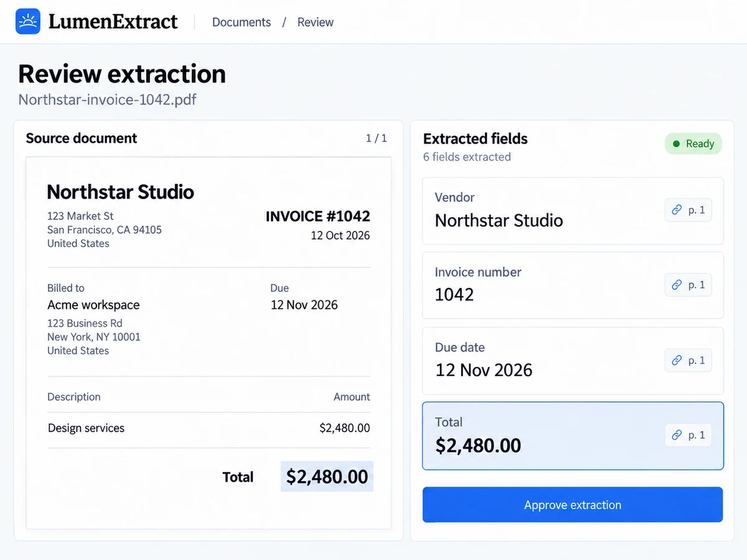Select the highlighted Total field card
The height and width of the screenshot is (560, 747).
(573, 436)
